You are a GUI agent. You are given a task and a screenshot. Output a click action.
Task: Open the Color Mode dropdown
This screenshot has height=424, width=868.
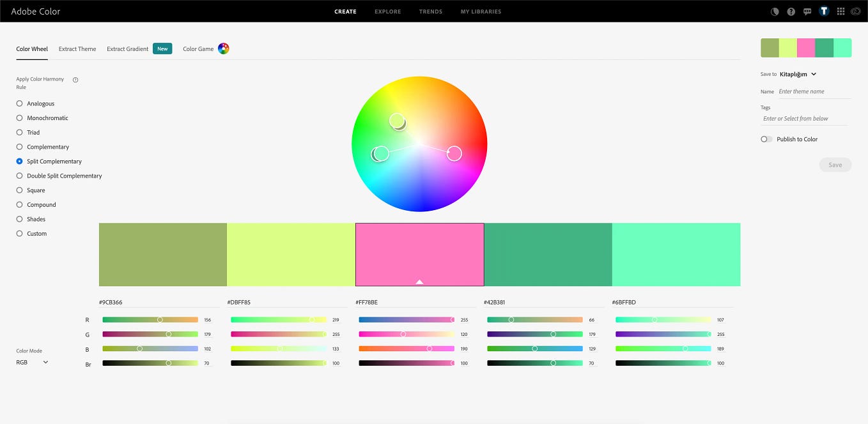click(x=31, y=362)
